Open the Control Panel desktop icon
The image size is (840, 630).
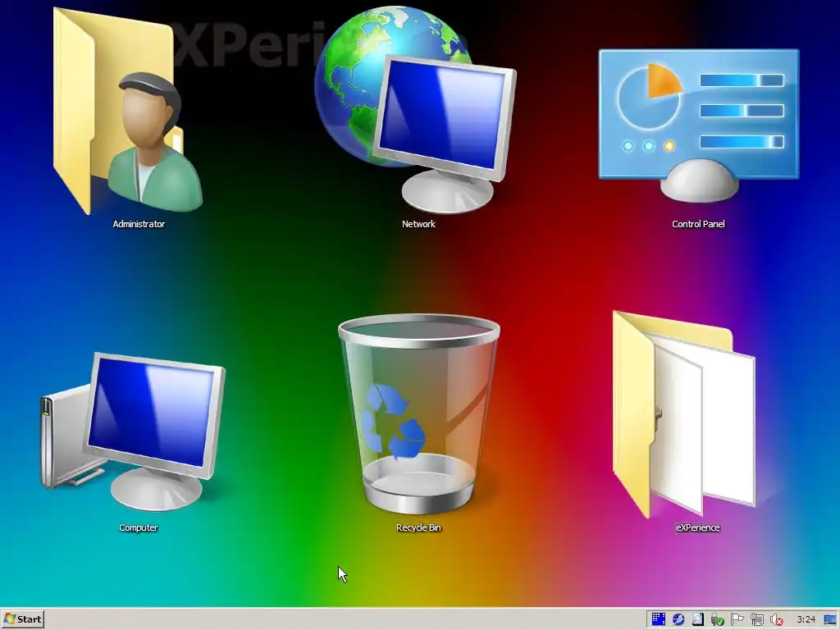point(699,126)
